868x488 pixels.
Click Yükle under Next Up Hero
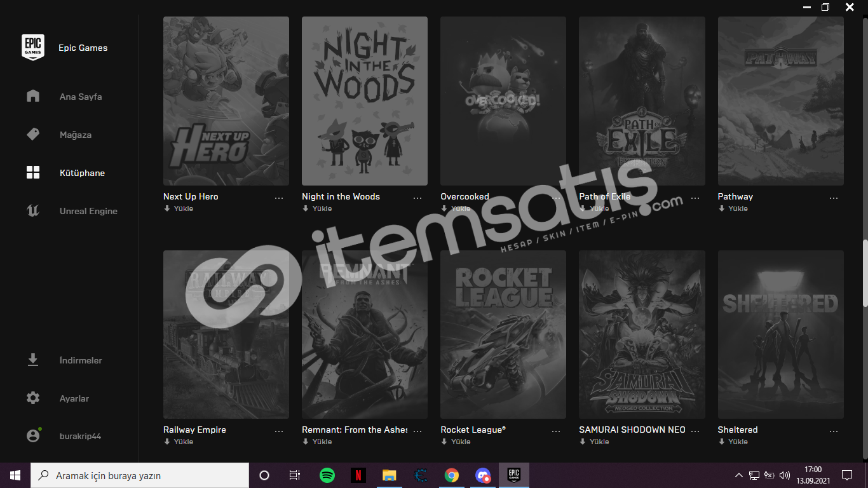tap(179, 208)
